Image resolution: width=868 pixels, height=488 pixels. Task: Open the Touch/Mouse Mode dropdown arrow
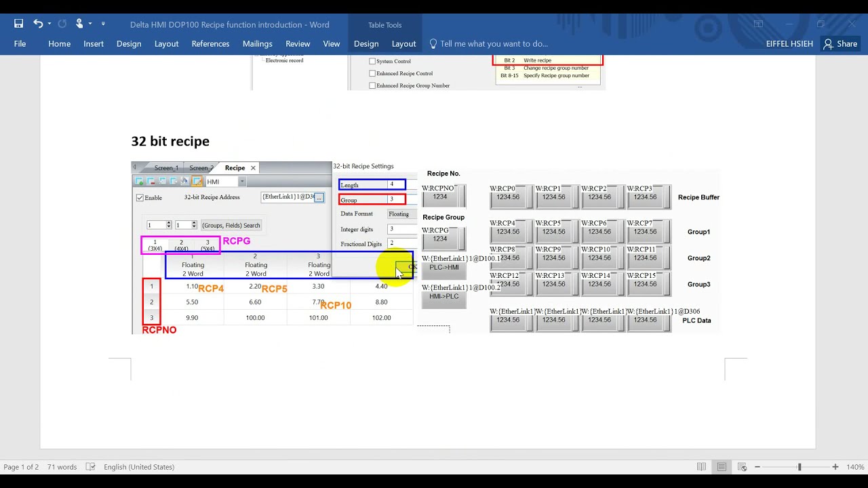90,24
